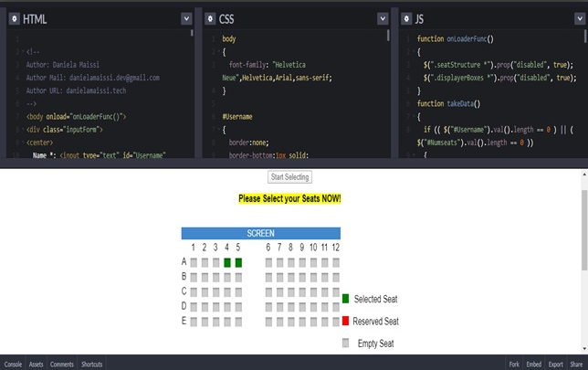Open the Assets panel

click(x=37, y=364)
